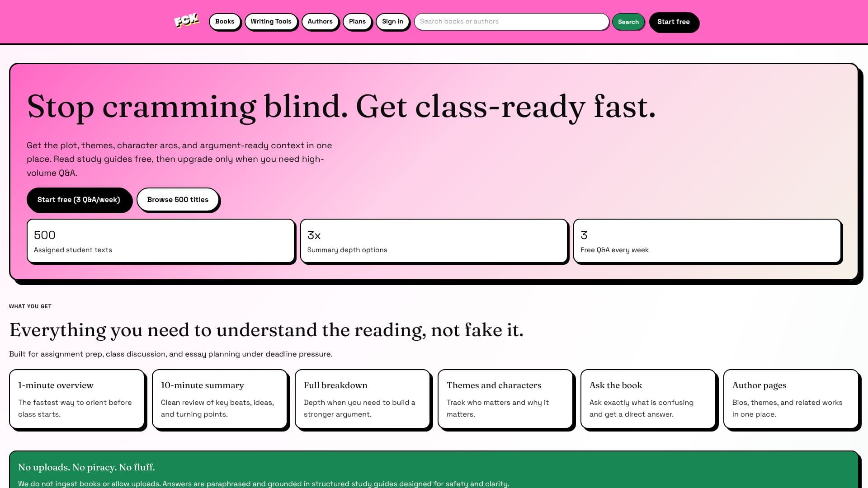The width and height of the screenshot is (868, 488).
Task: Select the 3x Summary depth options card
Action: (x=434, y=241)
